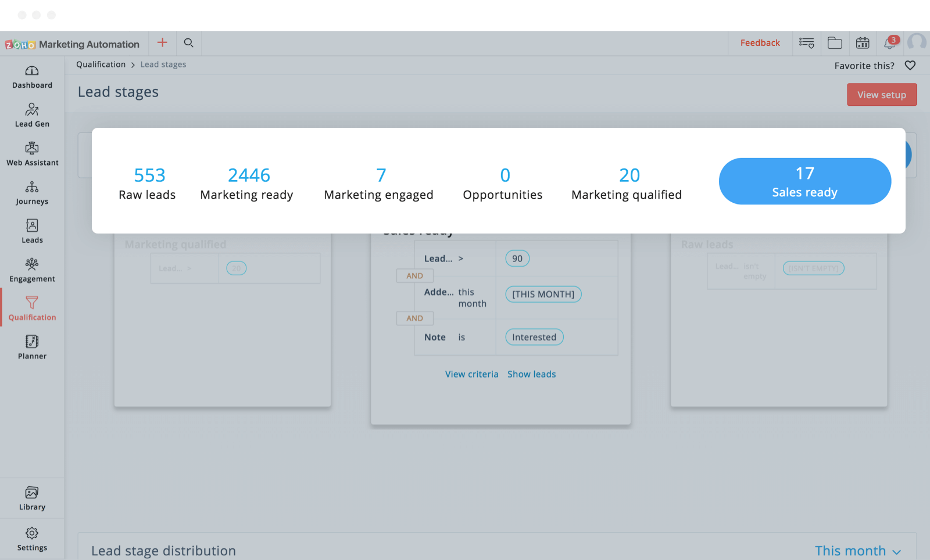Open the Dashboard section icon
930x560 pixels.
pyautogui.click(x=32, y=71)
